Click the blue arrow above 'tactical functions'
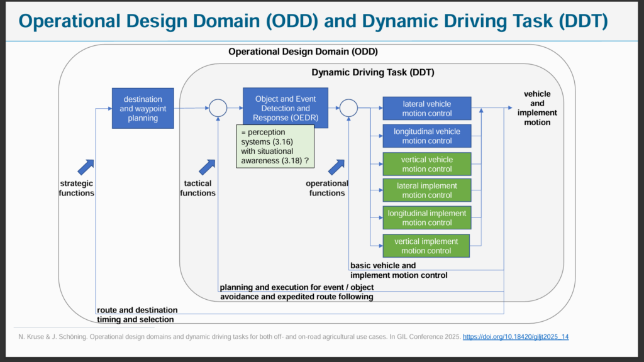 207,167
